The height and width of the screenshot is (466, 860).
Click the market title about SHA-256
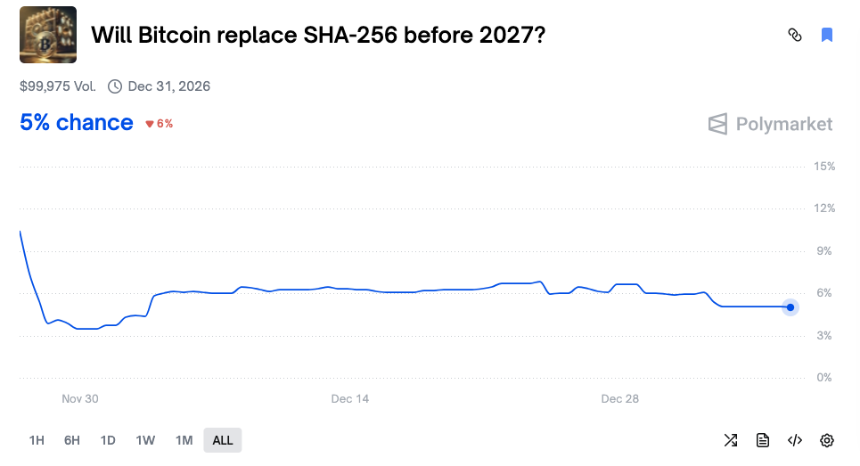[x=319, y=35]
